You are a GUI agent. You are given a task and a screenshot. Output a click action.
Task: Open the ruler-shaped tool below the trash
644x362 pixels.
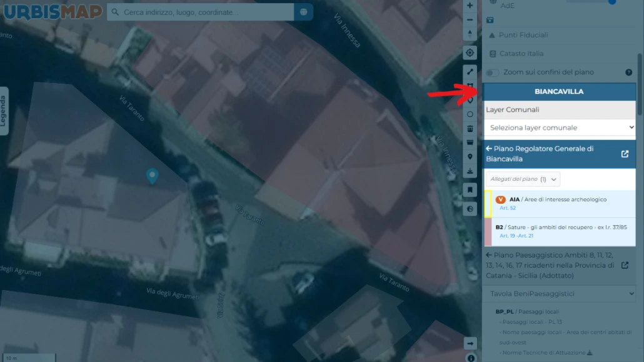tap(470, 143)
